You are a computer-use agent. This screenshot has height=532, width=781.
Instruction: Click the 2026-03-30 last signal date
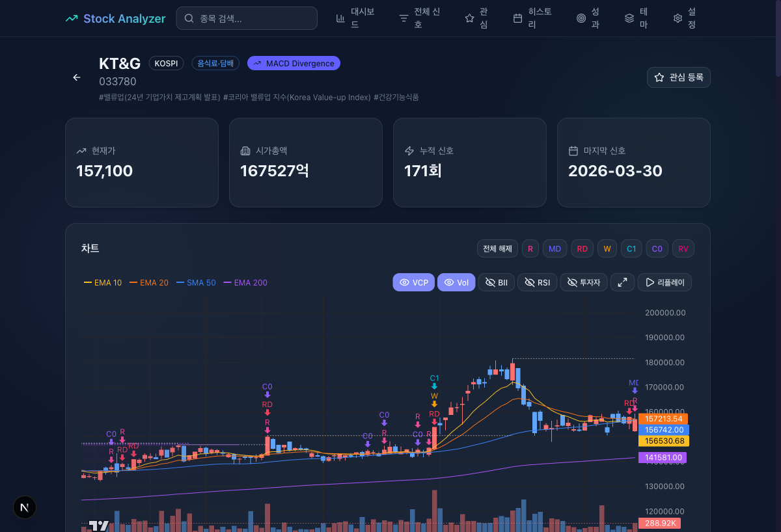coord(615,171)
